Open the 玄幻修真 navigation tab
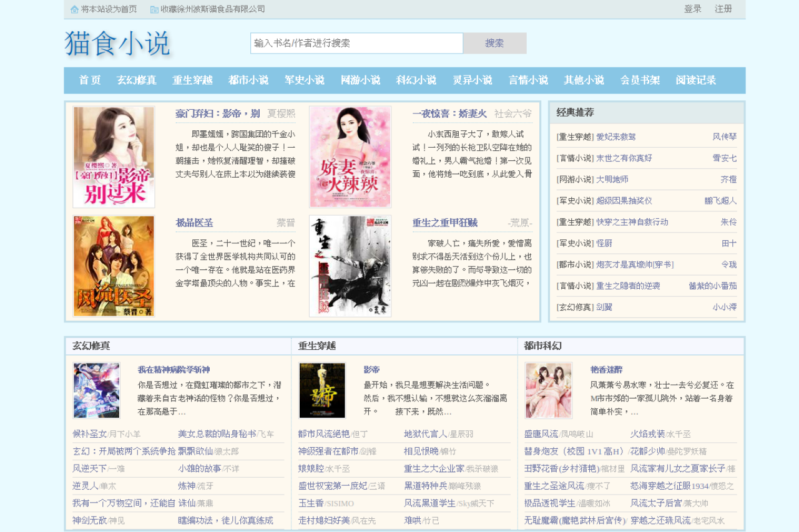Image resolution: width=799 pixels, height=532 pixels. pos(136,80)
